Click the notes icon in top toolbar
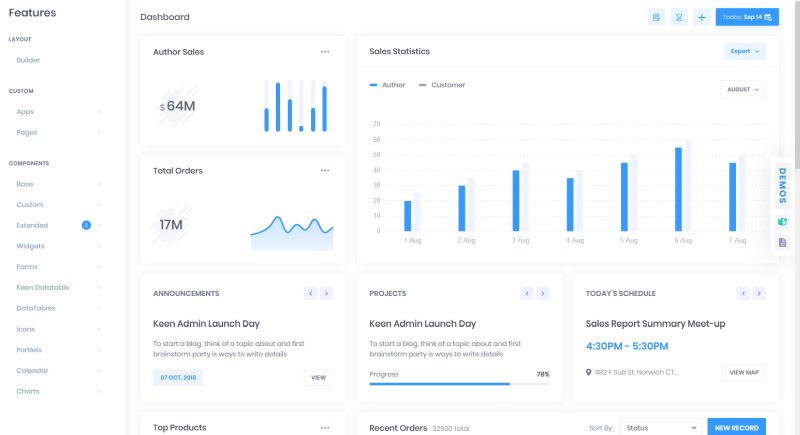Viewport: 800px width, 435px height. tap(656, 17)
